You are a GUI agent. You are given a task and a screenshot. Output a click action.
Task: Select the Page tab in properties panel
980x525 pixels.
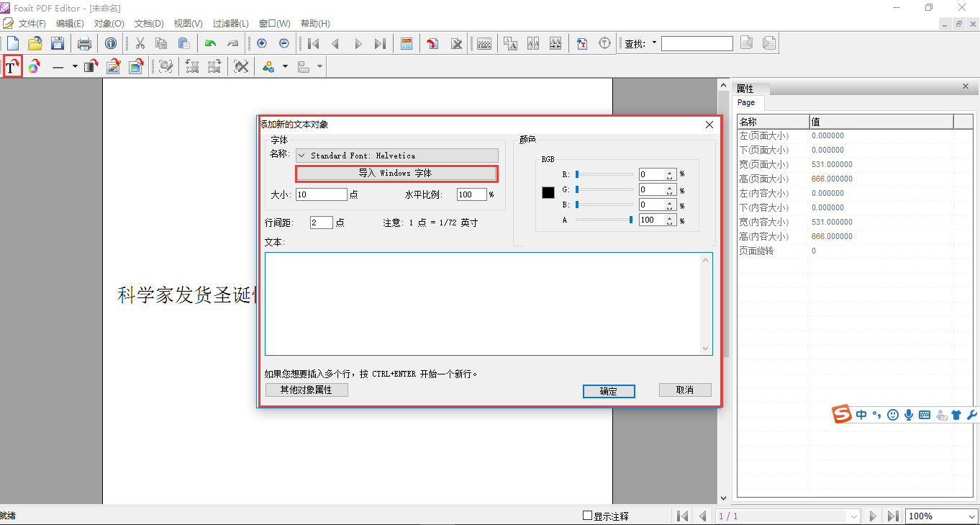click(x=747, y=102)
